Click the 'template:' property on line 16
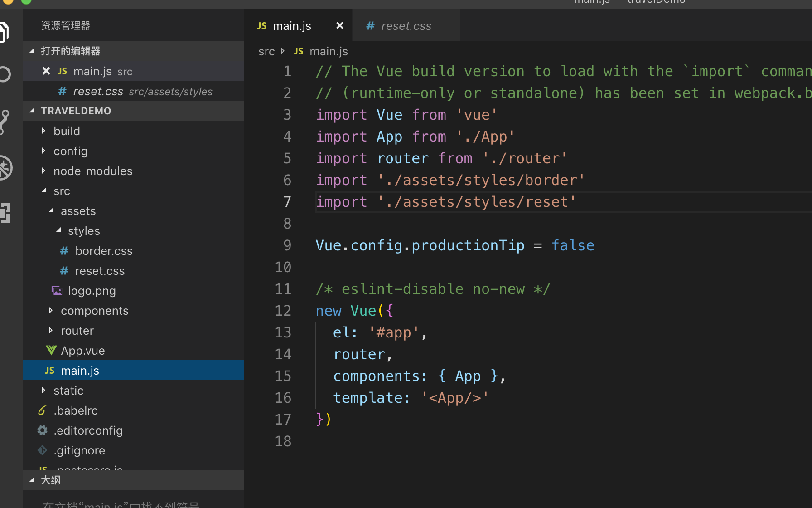The height and width of the screenshot is (508, 812). coord(372,398)
